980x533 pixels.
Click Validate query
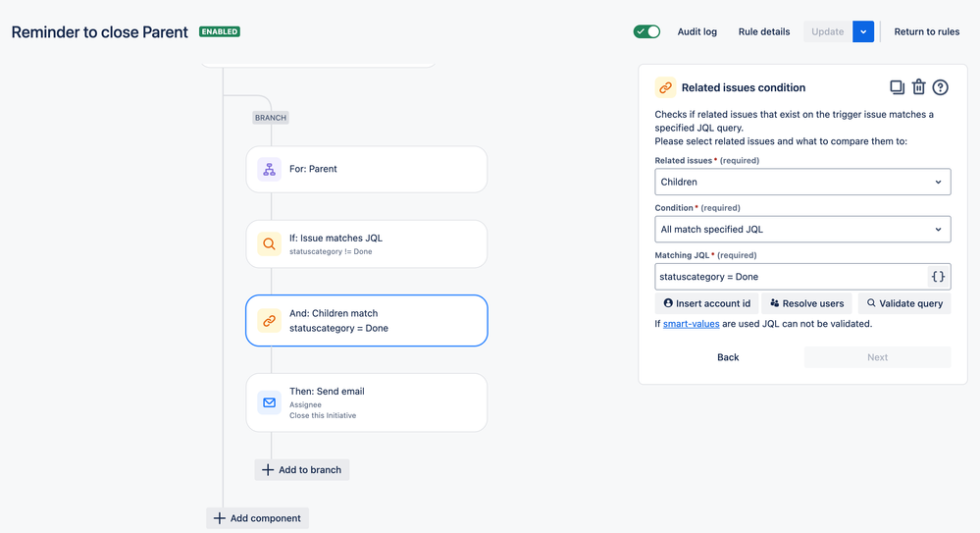[x=904, y=303]
